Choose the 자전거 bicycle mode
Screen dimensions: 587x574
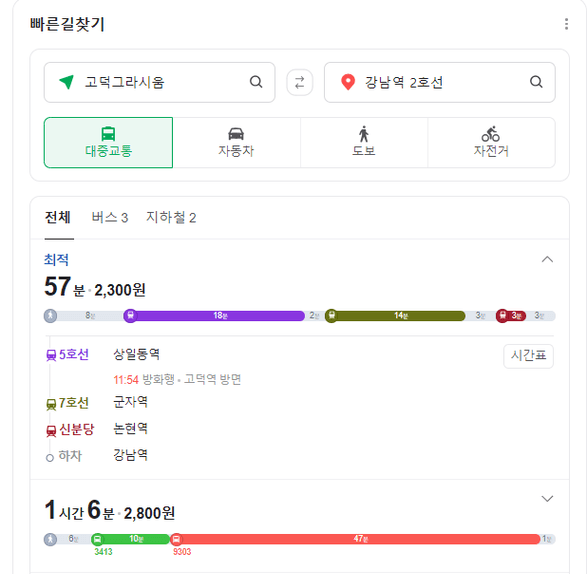tap(491, 143)
